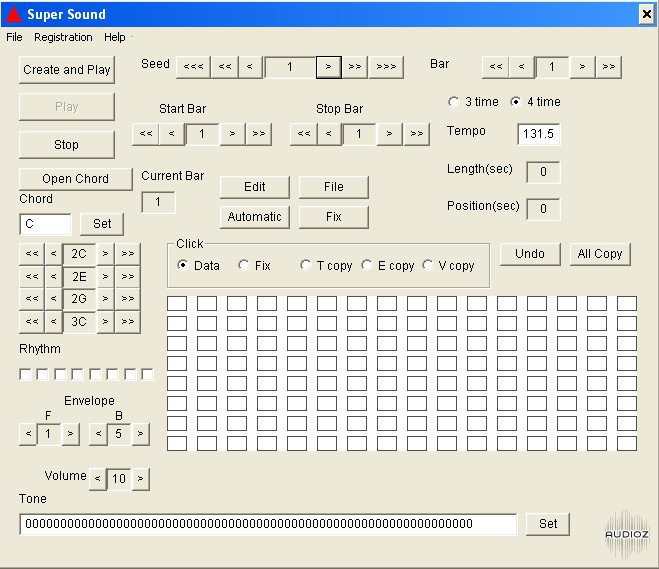The image size is (659, 569).
Task: Click the Set button beside Chord field
Action: (102, 224)
